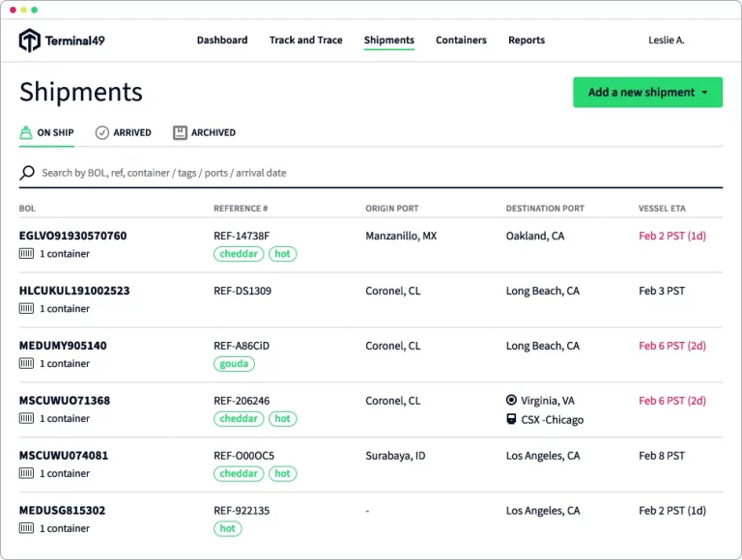Click the magnifying glass search icon

[x=27, y=173]
